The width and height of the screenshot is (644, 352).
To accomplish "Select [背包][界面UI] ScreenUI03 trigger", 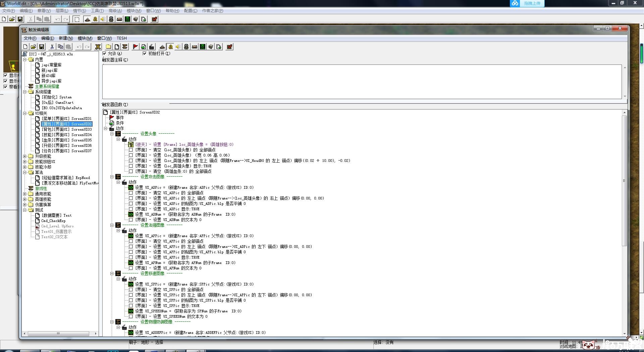I will (x=66, y=129).
